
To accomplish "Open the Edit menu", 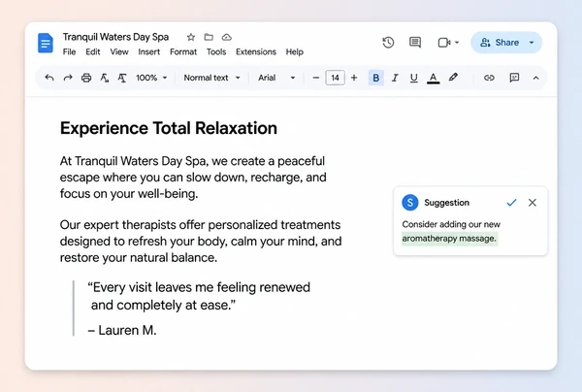I will pos(93,52).
